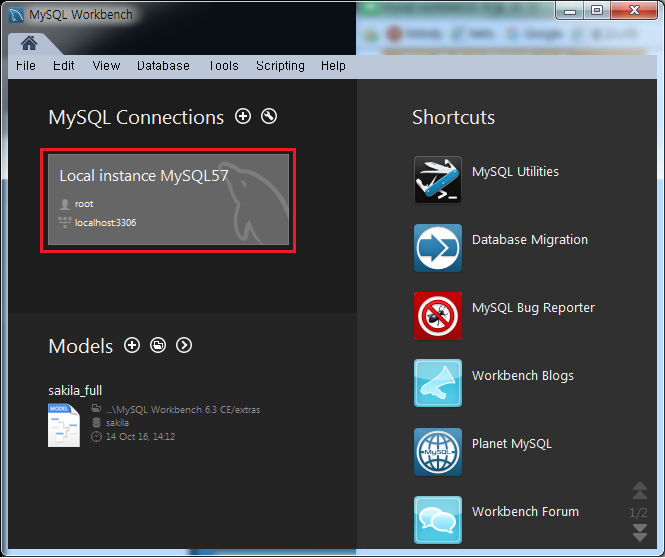Image resolution: width=665 pixels, height=558 pixels.
Task: Click the 'localhost:3306' host text
Action: tap(106, 223)
